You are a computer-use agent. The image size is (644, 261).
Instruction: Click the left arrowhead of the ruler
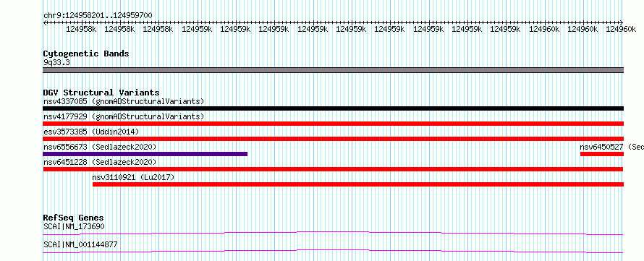(45, 23)
